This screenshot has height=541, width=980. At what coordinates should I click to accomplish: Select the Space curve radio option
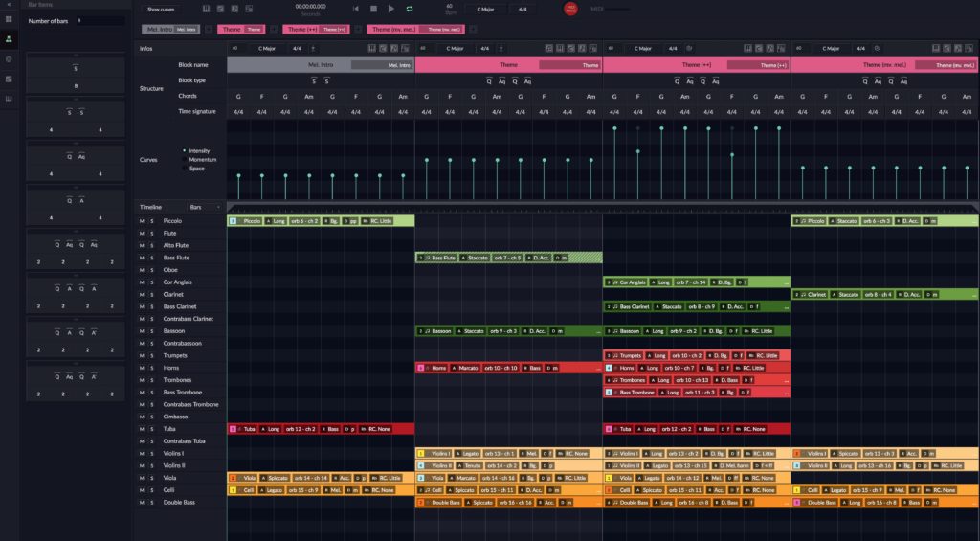click(184, 169)
